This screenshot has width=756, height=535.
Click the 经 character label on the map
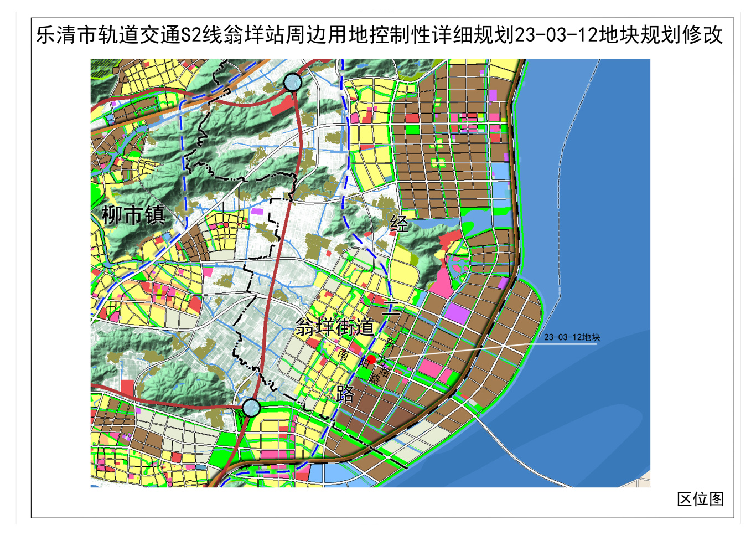click(x=399, y=224)
